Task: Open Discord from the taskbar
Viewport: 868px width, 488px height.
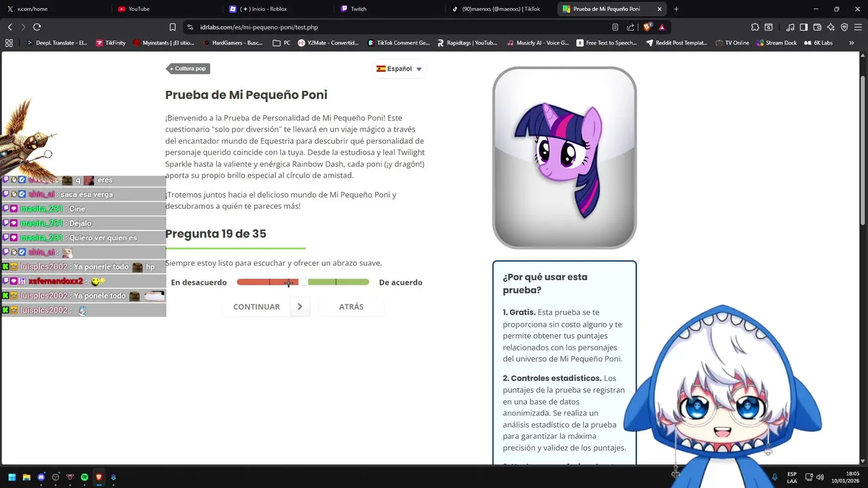Action: click(x=41, y=477)
